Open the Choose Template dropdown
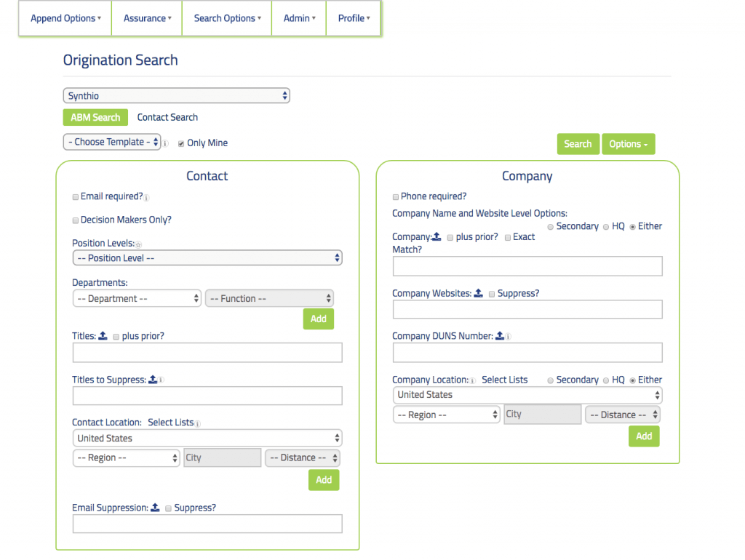Screen dimensions: 745x560 [x=112, y=142]
